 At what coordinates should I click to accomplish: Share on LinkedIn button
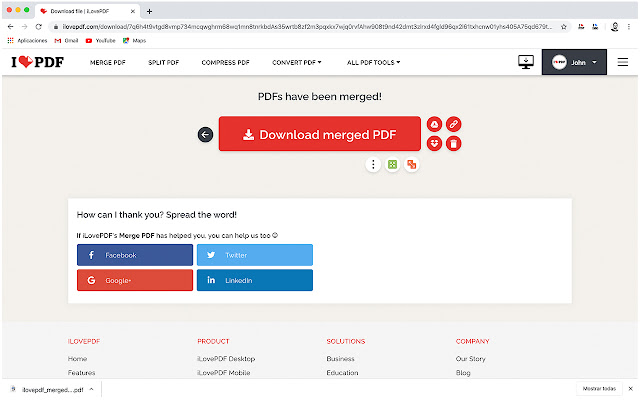(255, 280)
